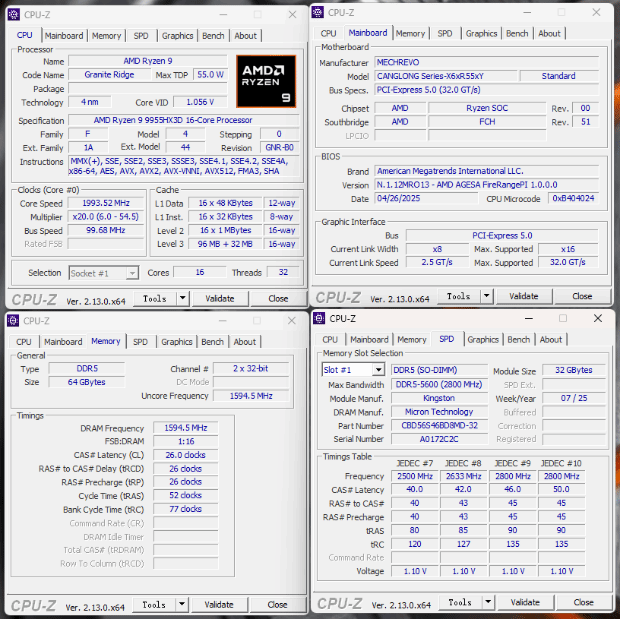Click the Part Number value CBD56S46BD8MD-32
The image size is (620, 619).
click(439, 425)
